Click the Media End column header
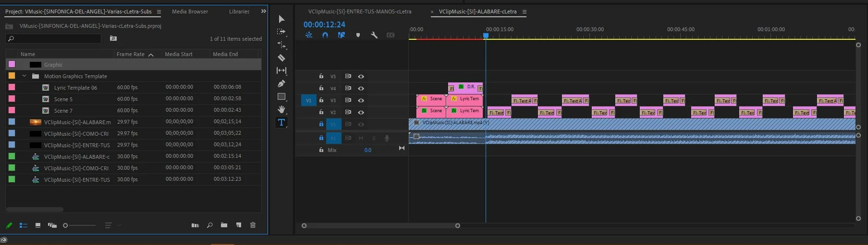This screenshot has height=245, width=868. pos(225,54)
